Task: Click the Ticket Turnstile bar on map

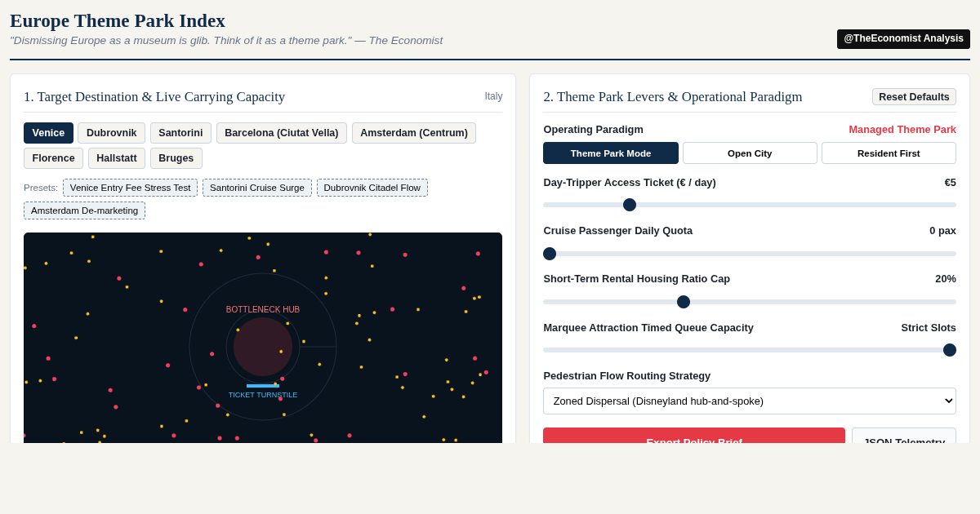Action: [263, 386]
